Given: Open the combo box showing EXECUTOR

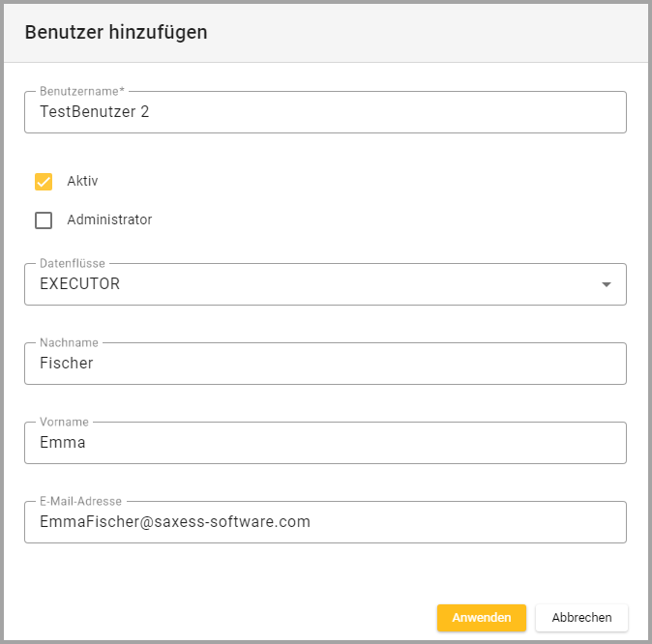Looking at the screenshot, I should coord(310,284).
